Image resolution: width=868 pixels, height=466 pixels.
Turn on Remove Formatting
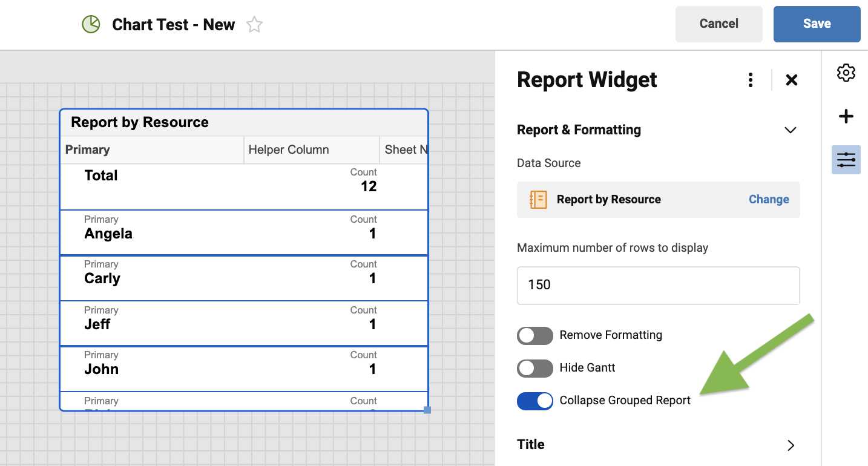pos(535,335)
